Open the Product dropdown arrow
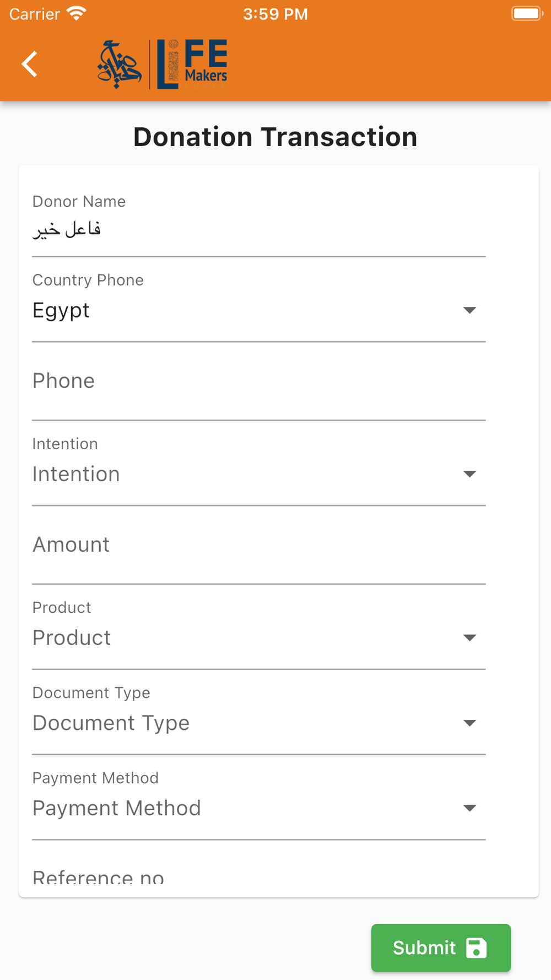 469,638
